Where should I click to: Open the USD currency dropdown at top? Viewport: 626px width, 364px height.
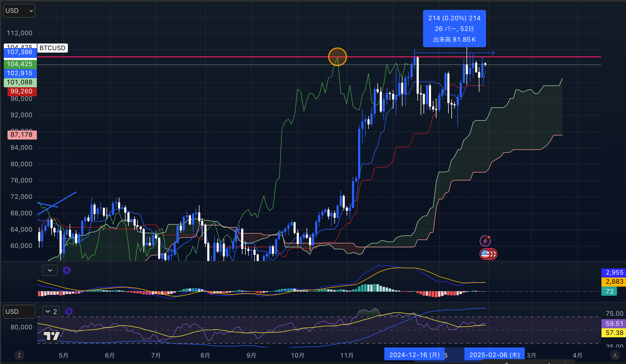(19, 11)
